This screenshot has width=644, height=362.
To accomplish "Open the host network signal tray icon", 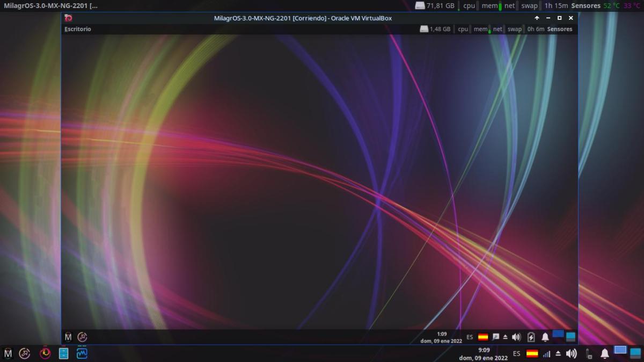I will click(x=546, y=353).
